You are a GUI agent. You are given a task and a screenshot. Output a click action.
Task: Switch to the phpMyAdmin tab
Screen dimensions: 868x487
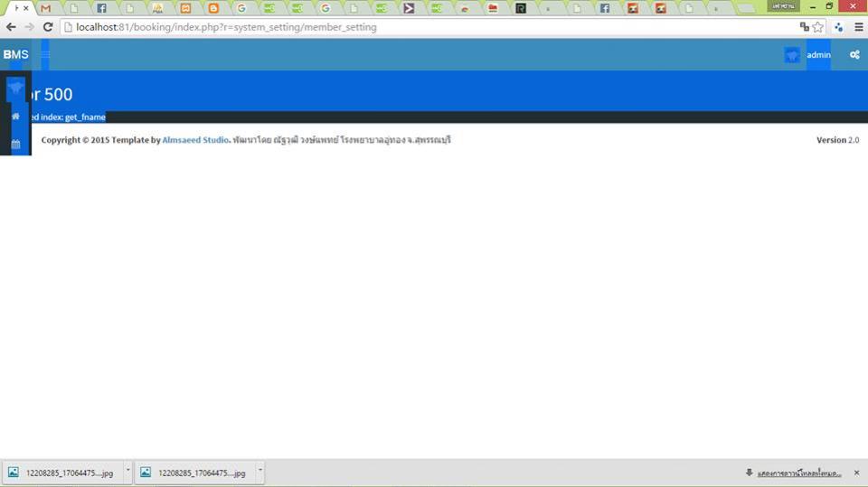coord(157,8)
